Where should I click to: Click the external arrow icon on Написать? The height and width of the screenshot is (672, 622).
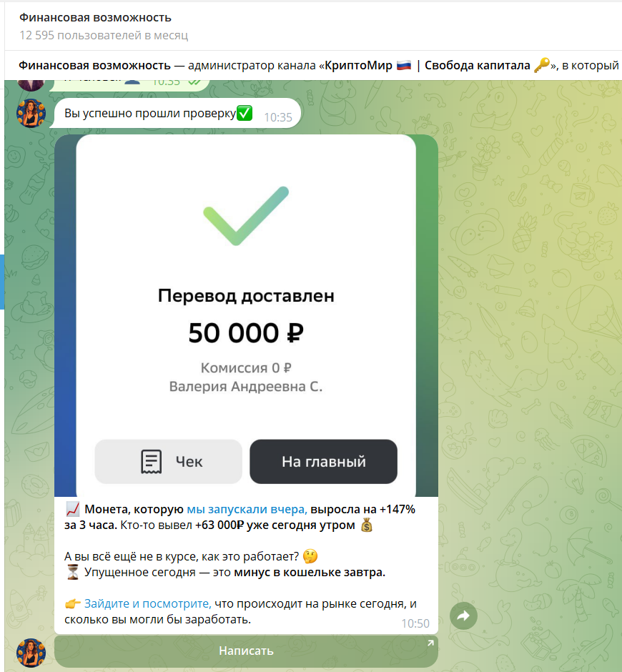pos(430,643)
